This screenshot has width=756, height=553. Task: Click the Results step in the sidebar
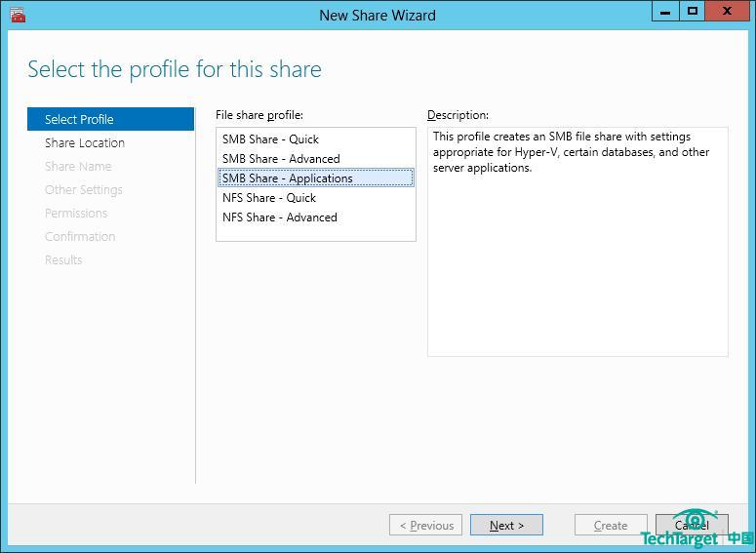pos(63,259)
